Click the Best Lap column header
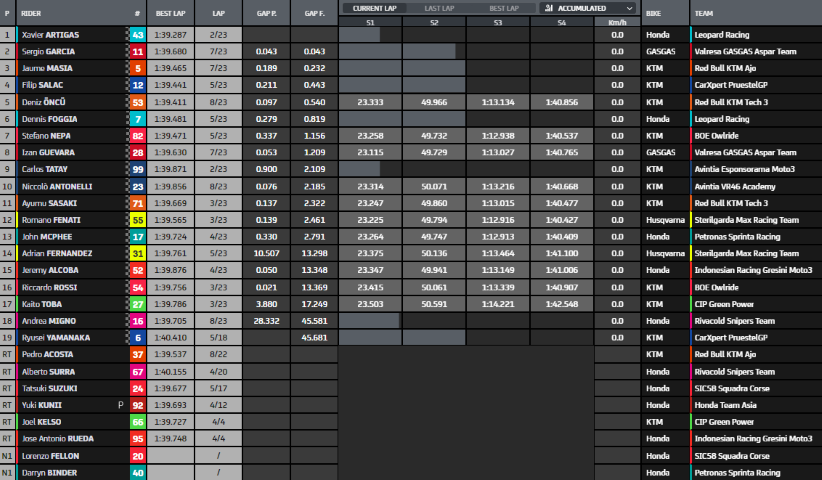The image size is (822, 480). (170, 14)
